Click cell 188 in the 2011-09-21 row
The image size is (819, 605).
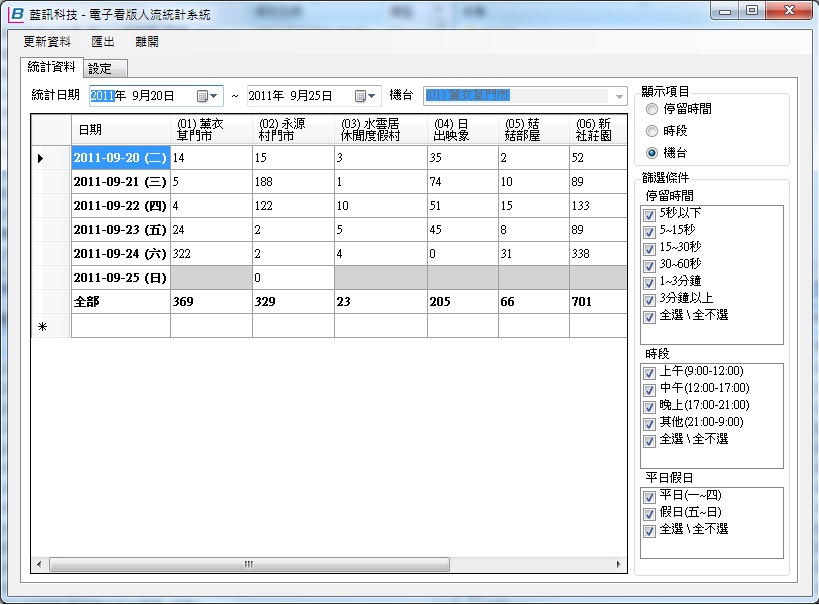coord(293,182)
